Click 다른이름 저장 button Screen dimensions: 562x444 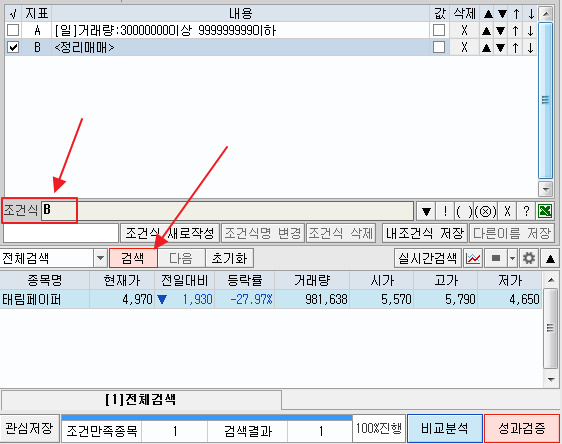[x=512, y=233]
